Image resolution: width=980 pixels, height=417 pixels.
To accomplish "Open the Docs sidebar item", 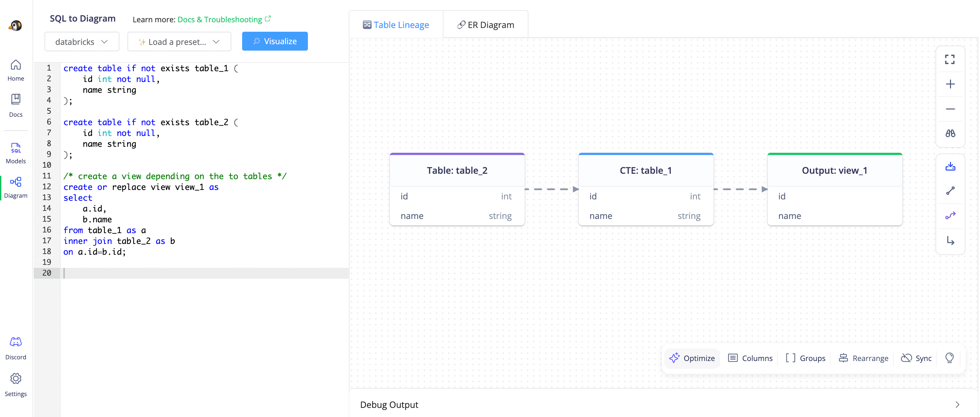I will tap(16, 106).
